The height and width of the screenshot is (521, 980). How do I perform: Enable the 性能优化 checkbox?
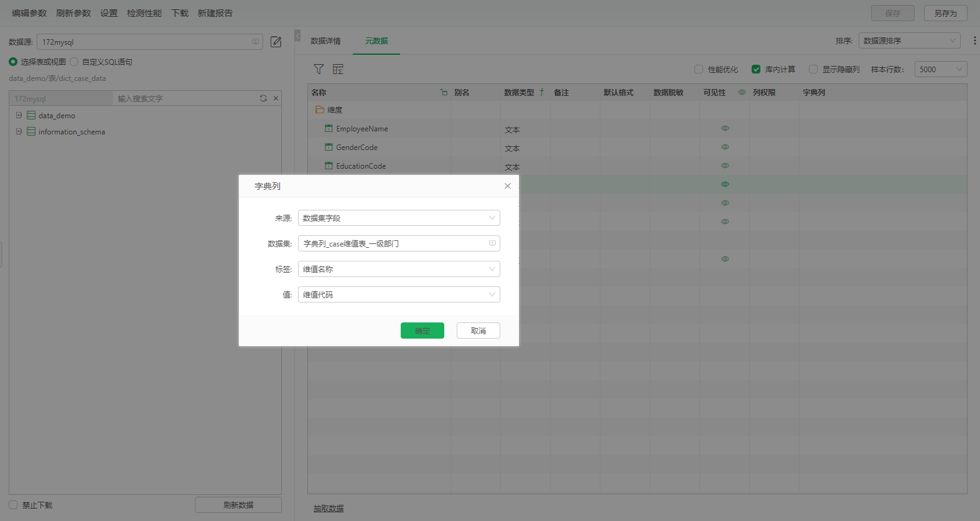click(x=699, y=69)
